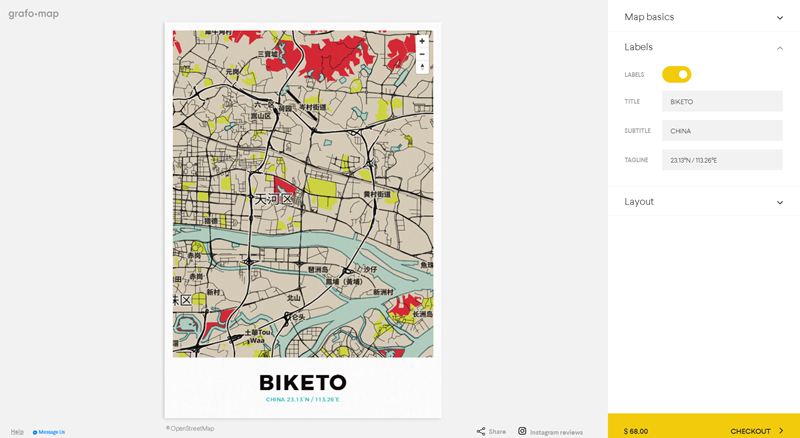
Task: Click the Tagline coordinates field
Action: coord(722,160)
